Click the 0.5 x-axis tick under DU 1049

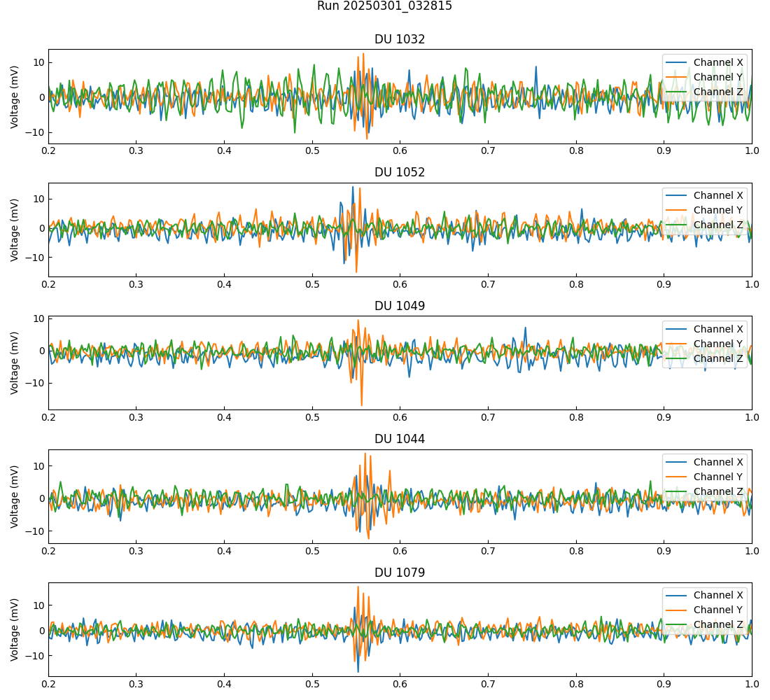(312, 417)
